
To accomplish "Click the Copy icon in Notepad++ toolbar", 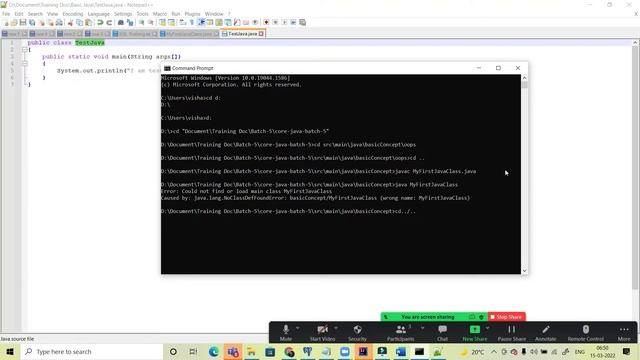I will tap(80, 22).
